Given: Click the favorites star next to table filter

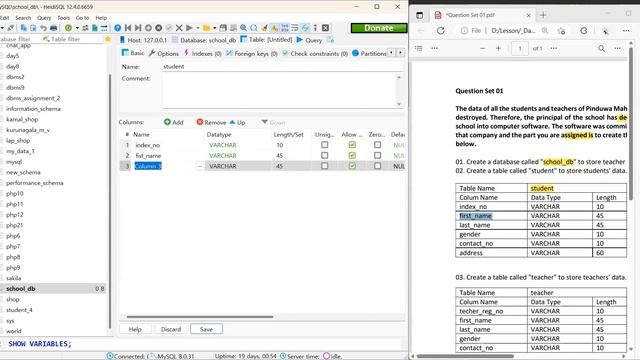Looking at the screenshot, I should (108, 39).
